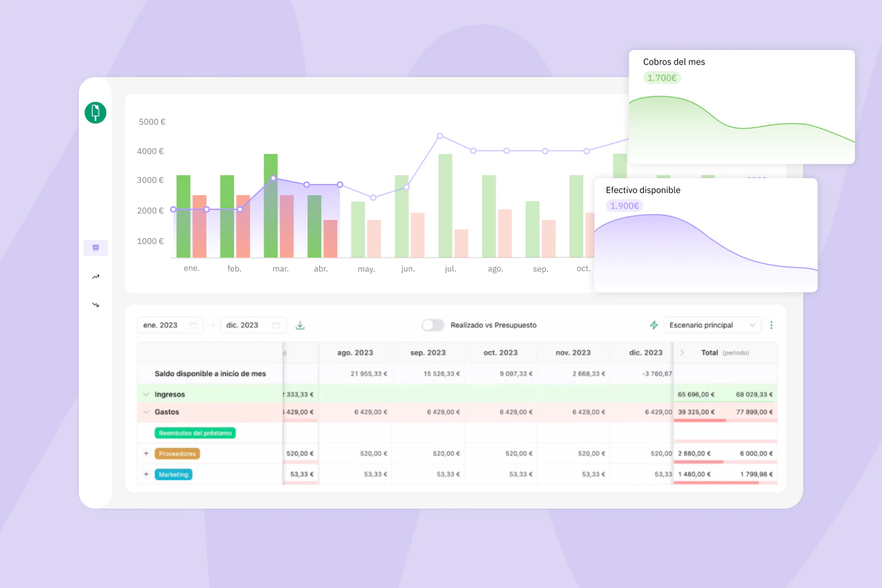Download the cash flow table
Screen dimensions: 882x588
tap(300, 325)
